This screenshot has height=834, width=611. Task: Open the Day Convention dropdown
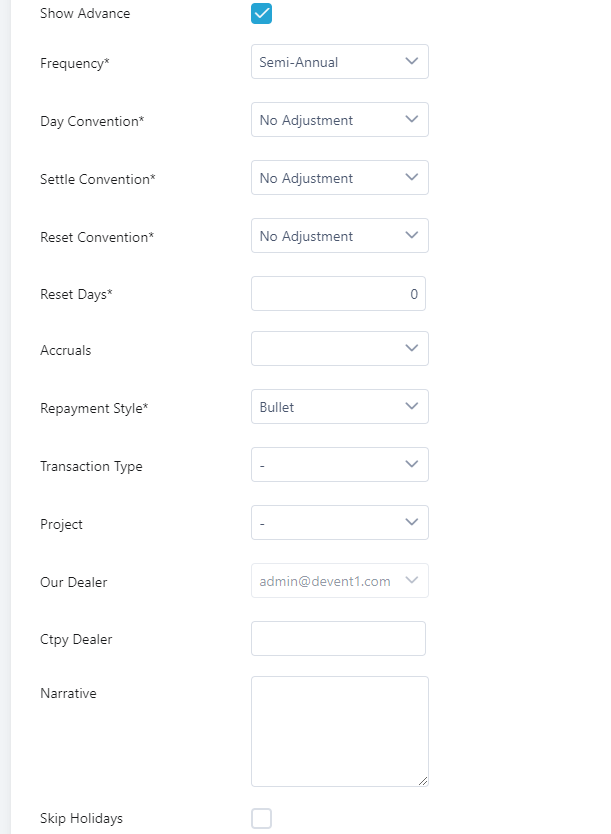tap(339, 120)
